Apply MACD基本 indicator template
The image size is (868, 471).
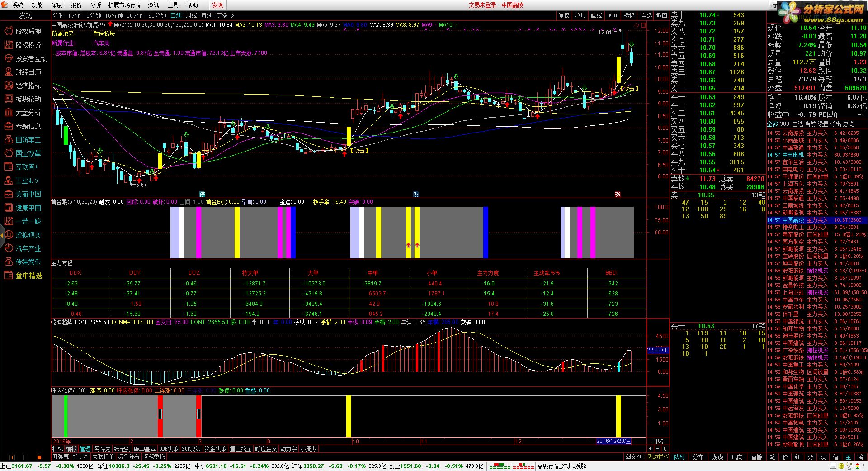click(145, 449)
